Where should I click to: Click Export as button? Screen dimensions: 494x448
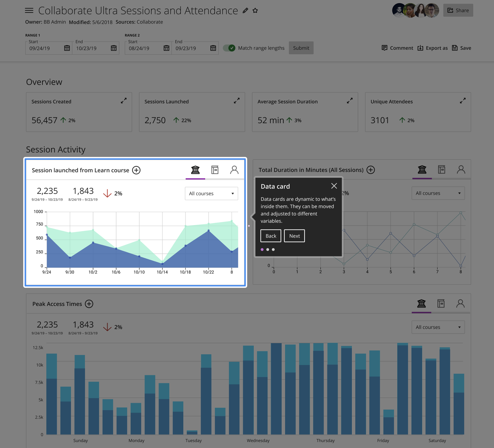433,48
